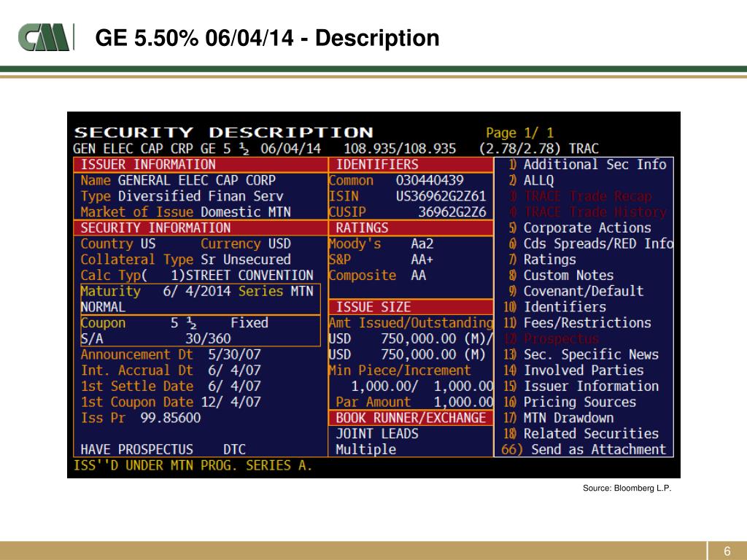Open TRACE Trade History option
This screenshot has height=560, width=747.
click(587, 212)
